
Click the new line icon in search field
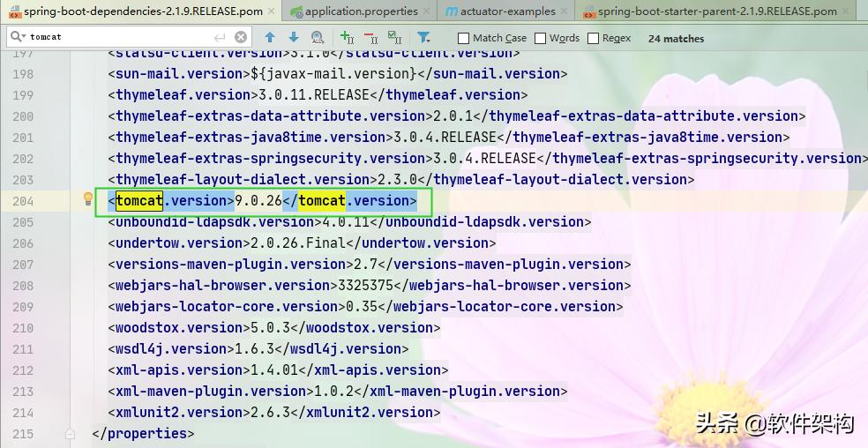pyautogui.click(x=220, y=37)
